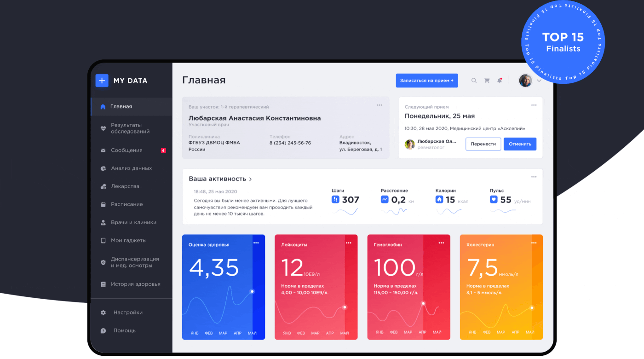644x359 pixels.
Task: Click the pills icon beside Лекарства
Action: [103, 186]
